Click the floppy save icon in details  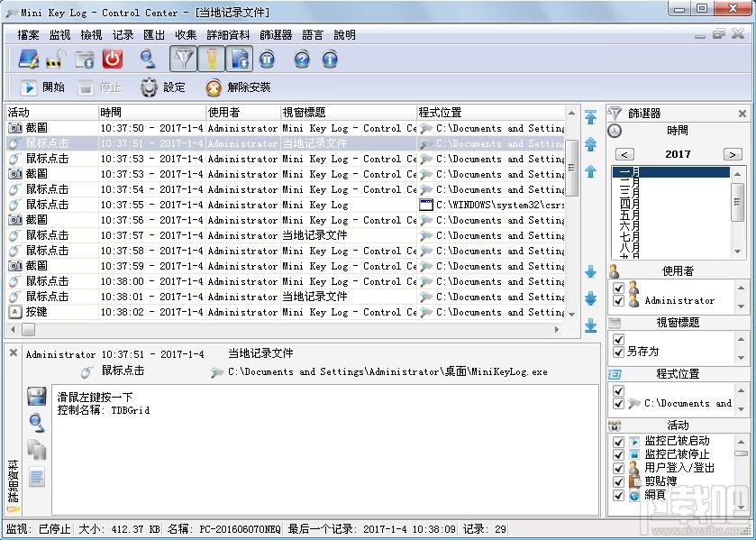click(x=37, y=396)
